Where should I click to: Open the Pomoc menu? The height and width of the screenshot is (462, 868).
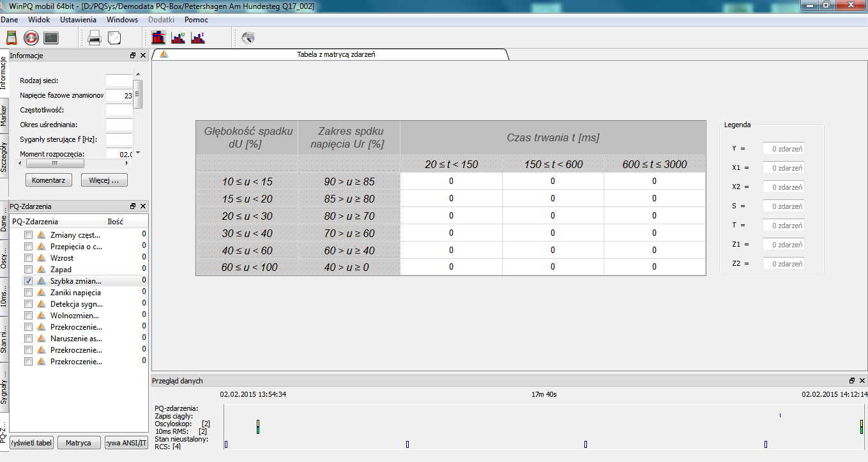[x=197, y=20]
